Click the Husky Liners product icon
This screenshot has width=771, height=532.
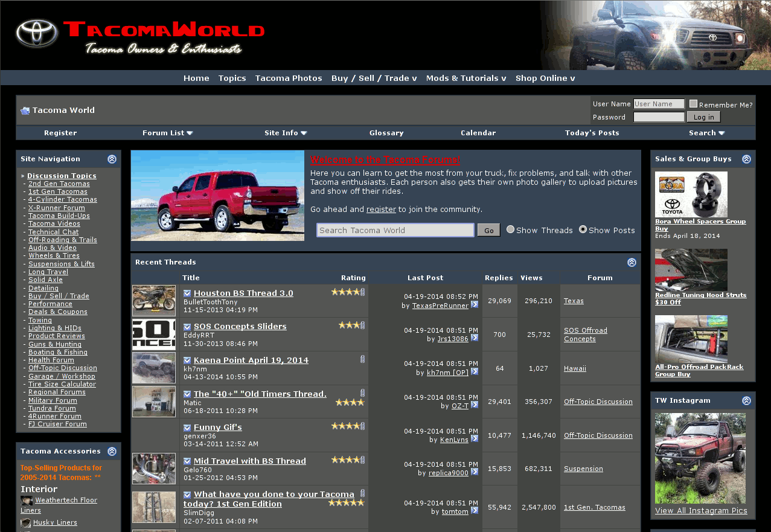pos(27,523)
